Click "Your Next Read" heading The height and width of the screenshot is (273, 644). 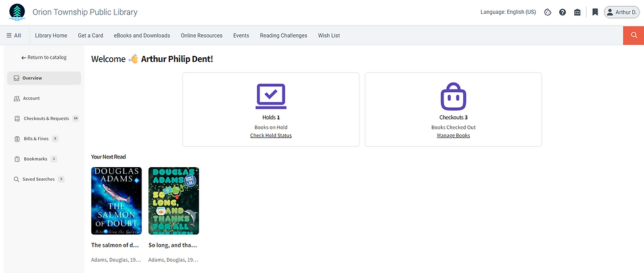(x=108, y=157)
